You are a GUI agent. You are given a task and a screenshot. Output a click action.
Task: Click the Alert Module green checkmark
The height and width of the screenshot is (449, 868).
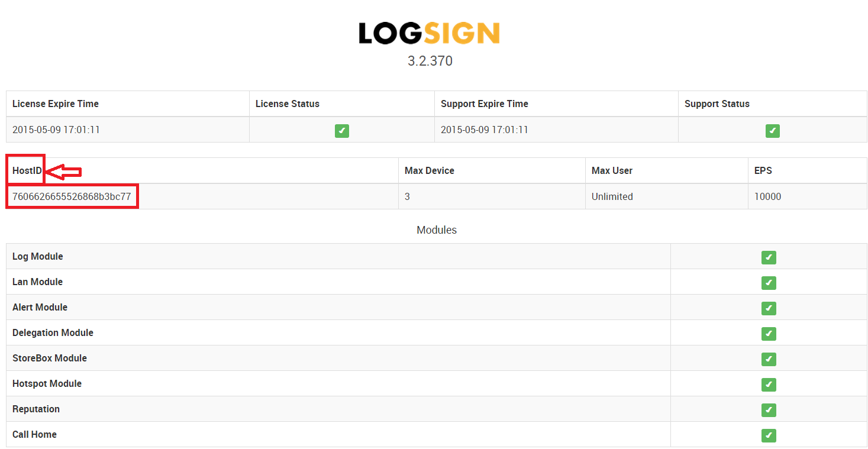[x=769, y=308]
